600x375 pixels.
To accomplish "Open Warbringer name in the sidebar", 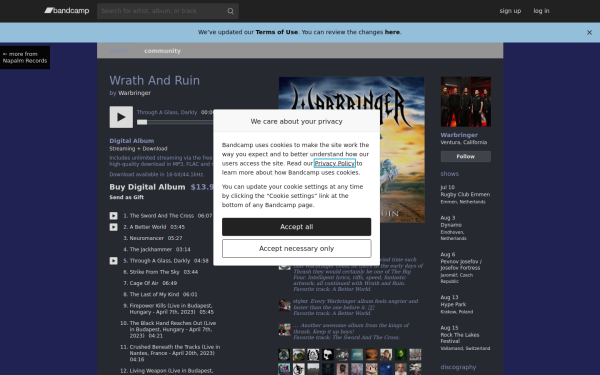I will [459, 135].
